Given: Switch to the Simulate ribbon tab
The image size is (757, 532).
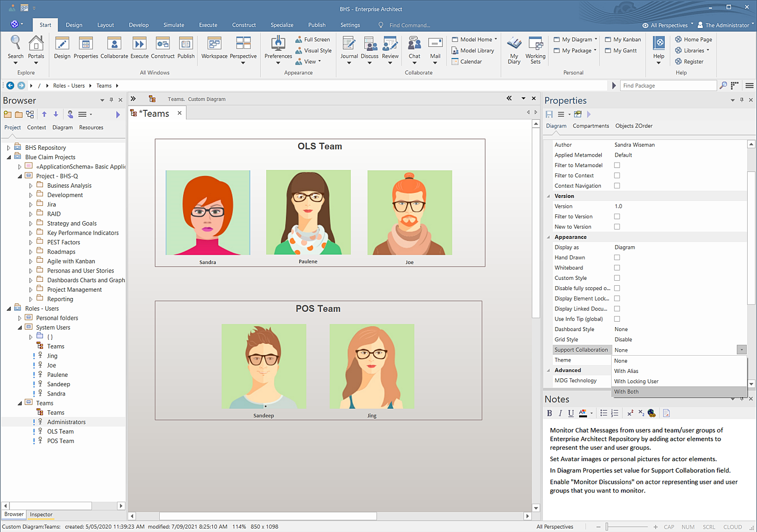Looking at the screenshot, I should click(x=173, y=25).
